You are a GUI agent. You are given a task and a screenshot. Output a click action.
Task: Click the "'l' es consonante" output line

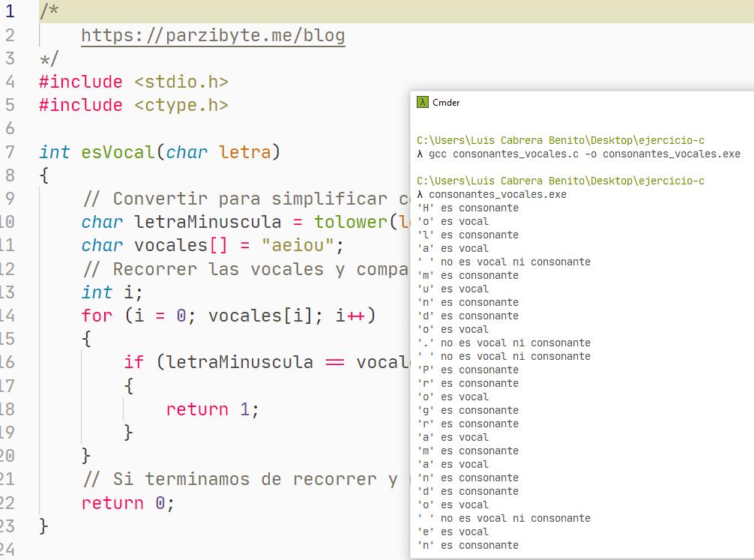pyautogui.click(x=468, y=235)
